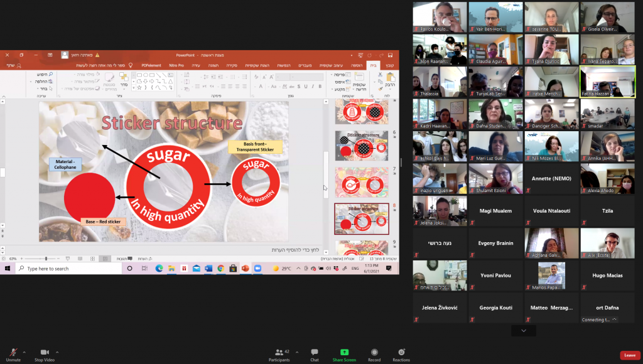The height and width of the screenshot is (364, 643).
Task: Open the File tab at the ribbon's right end
Action: click(x=390, y=66)
